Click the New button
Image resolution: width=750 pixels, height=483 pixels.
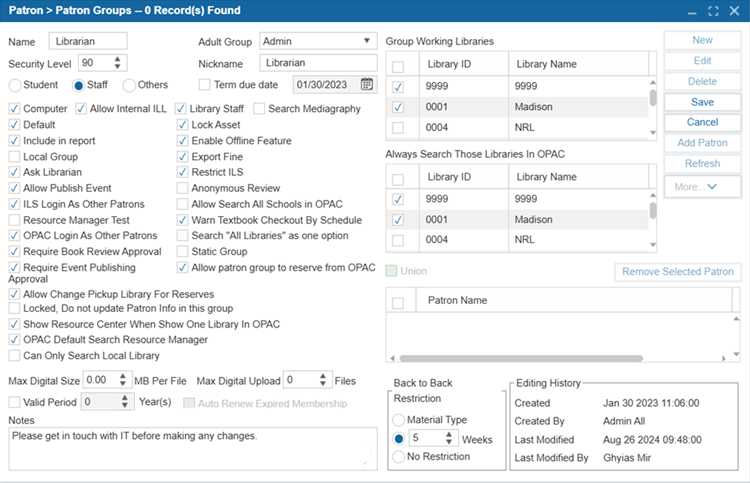(x=702, y=40)
